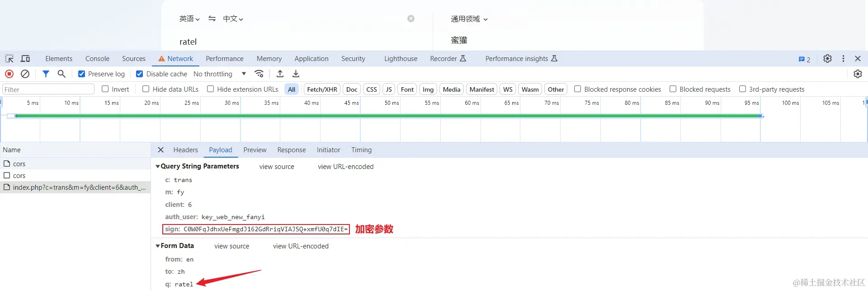868x290 pixels.
Task: Open DevTools settings gear
Action: pos(827,59)
